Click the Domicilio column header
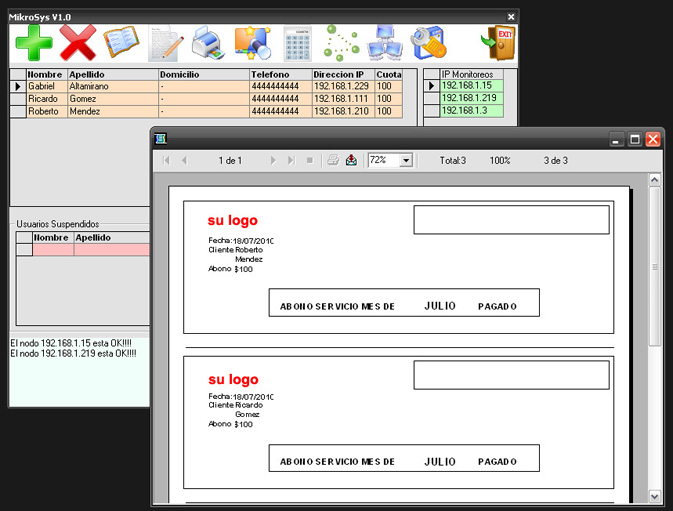Image resolution: width=673 pixels, height=511 pixels. (203, 75)
